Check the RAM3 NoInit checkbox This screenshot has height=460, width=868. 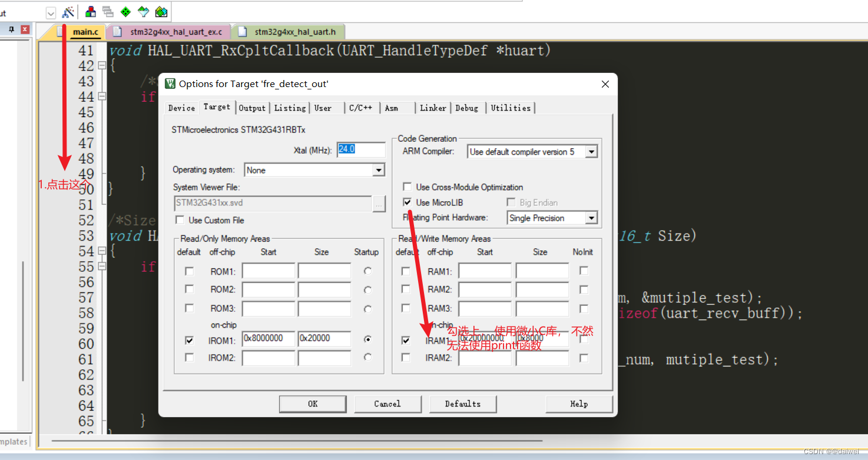click(x=584, y=308)
